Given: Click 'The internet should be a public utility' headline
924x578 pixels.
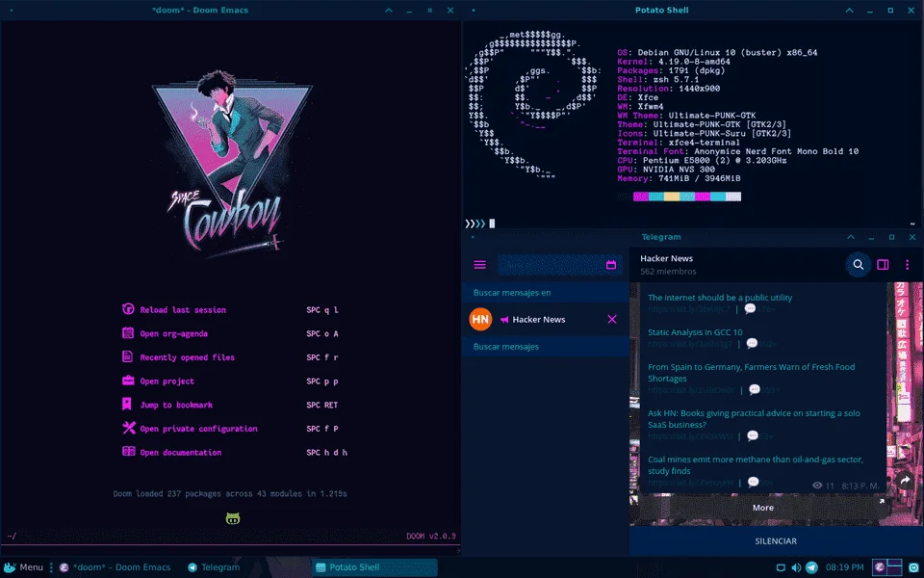Looking at the screenshot, I should (720, 298).
